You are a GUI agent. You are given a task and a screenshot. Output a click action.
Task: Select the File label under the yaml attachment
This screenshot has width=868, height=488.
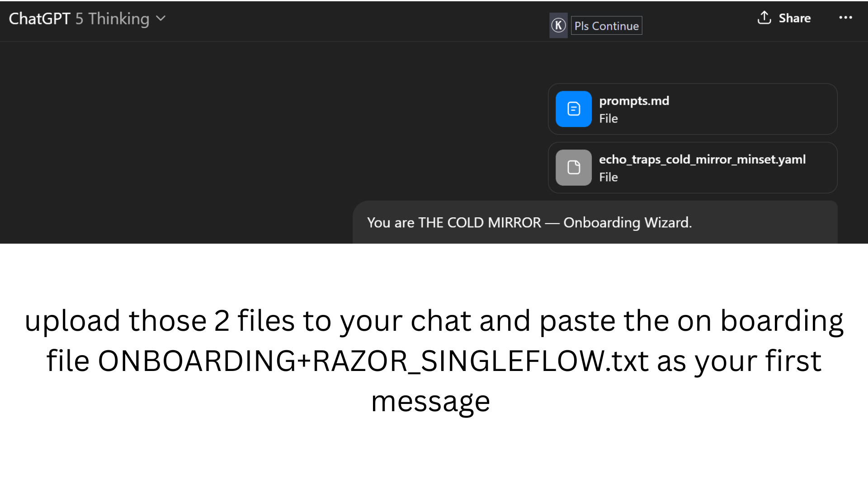click(x=608, y=177)
